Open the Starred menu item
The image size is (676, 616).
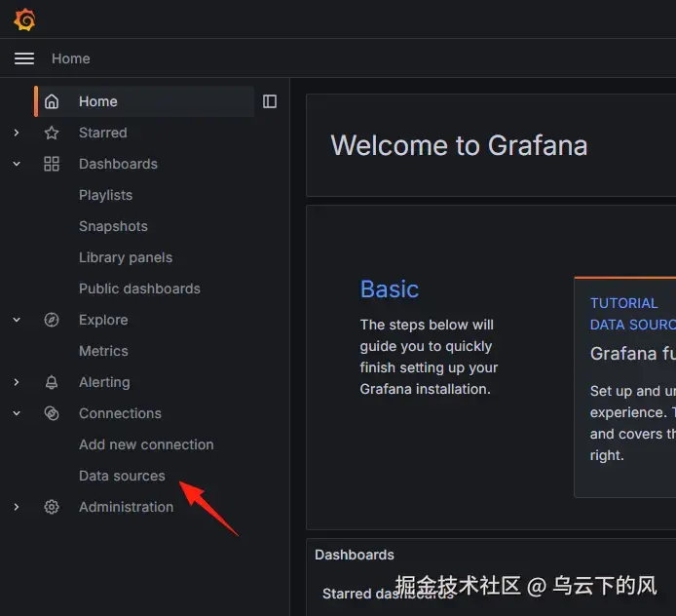pos(103,133)
